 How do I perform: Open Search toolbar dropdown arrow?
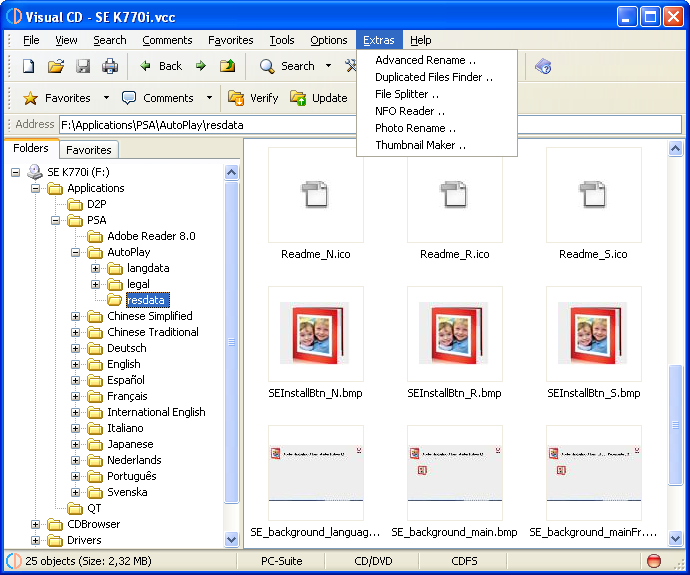328,66
